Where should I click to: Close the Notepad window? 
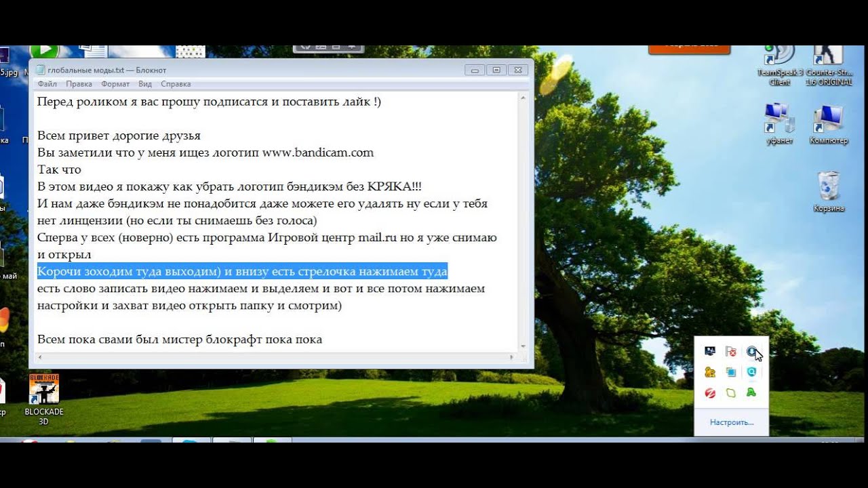[518, 70]
